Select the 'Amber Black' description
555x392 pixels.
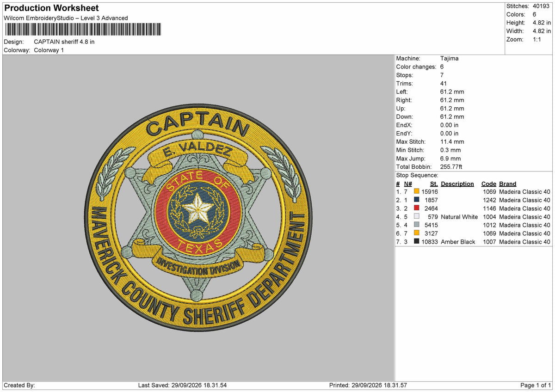(458, 241)
